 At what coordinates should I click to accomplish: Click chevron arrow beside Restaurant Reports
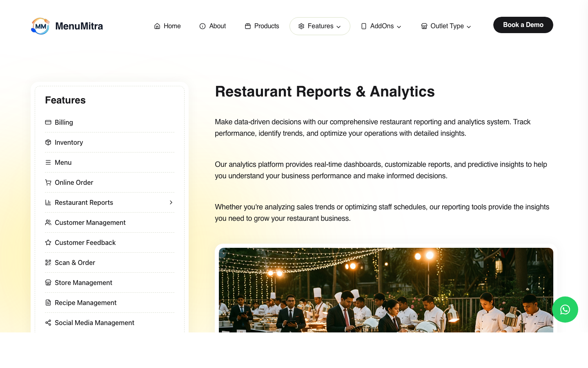point(171,202)
